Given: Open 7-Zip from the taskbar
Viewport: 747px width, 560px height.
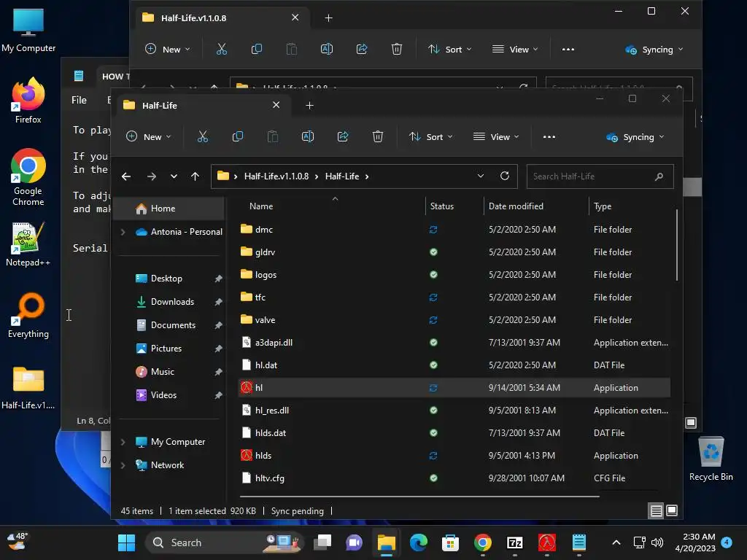Looking at the screenshot, I should coord(515,542).
